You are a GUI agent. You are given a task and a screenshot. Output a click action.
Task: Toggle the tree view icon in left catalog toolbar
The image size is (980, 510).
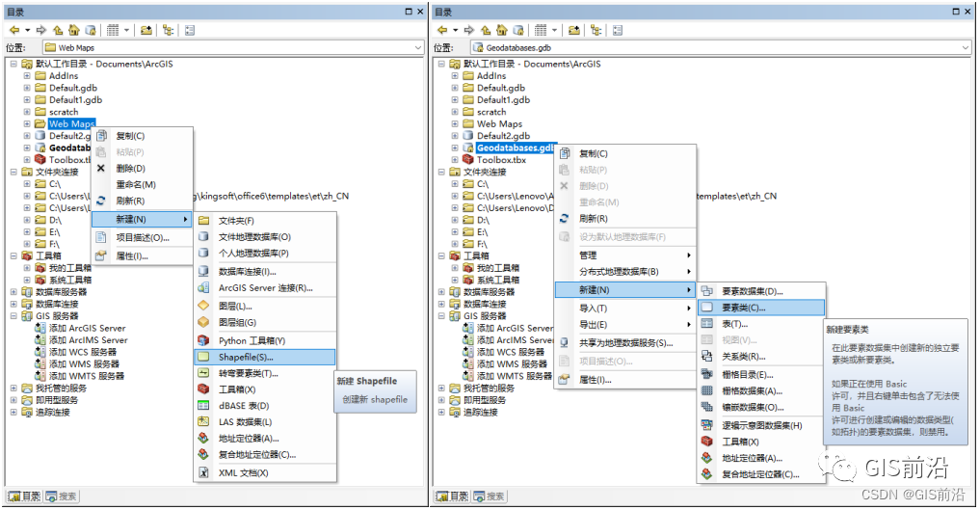click(168, 30)
